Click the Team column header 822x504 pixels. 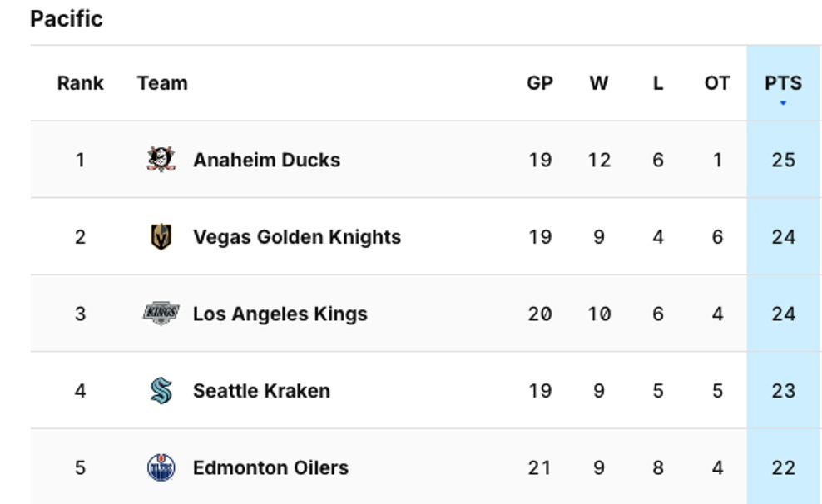pos(162,83)
